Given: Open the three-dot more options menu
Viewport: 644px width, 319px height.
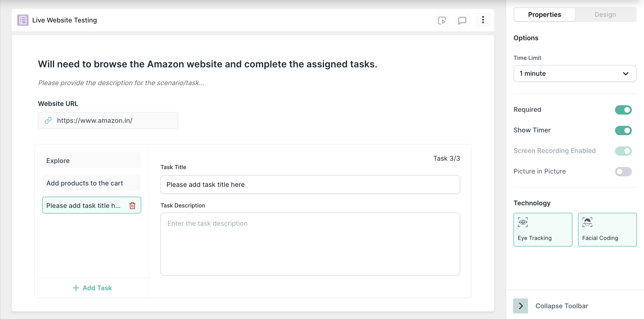Looking at the screenshot, I should click(x=483, y=20).
